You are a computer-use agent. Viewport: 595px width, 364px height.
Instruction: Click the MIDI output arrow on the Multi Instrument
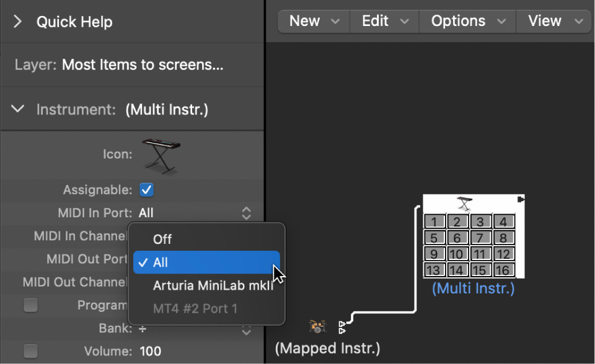point(521,198)
